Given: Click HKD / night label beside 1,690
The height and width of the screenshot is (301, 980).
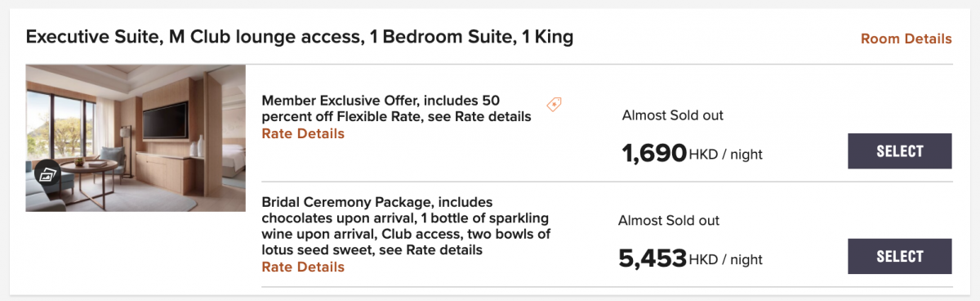Looking at the screenshot, I should coord(726,155).
